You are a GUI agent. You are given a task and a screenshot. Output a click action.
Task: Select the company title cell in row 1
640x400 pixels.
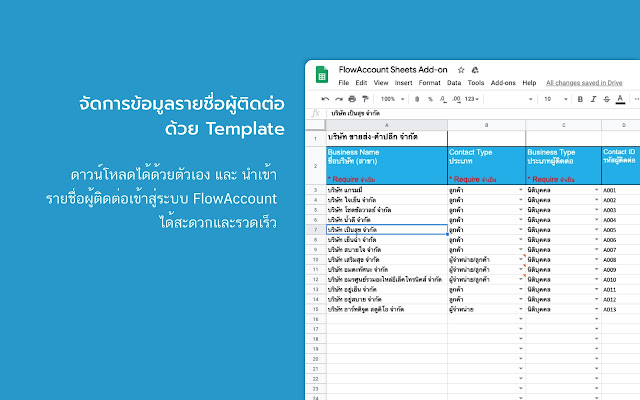387,138
